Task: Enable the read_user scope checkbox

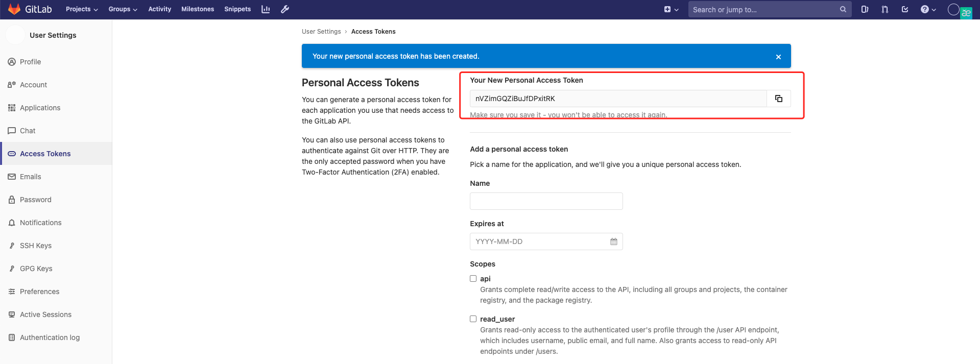Action: 473,319
